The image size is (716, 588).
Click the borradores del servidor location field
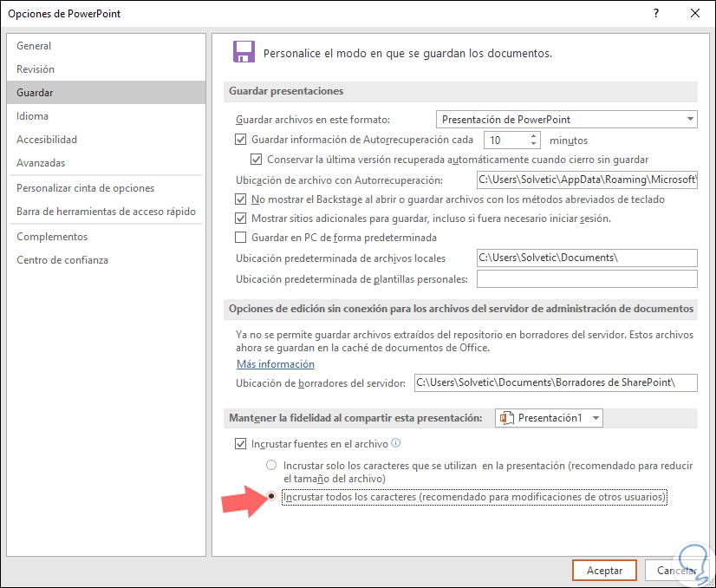point(556,382)
